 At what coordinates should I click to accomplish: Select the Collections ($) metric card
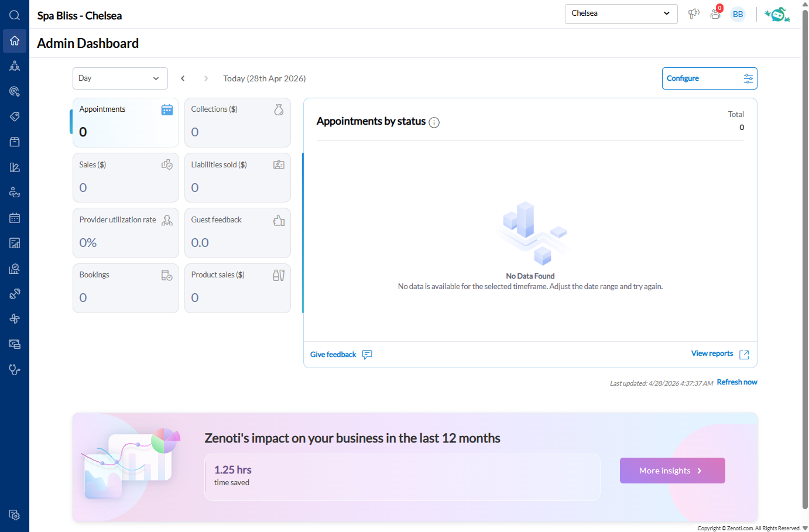(237, 122)
